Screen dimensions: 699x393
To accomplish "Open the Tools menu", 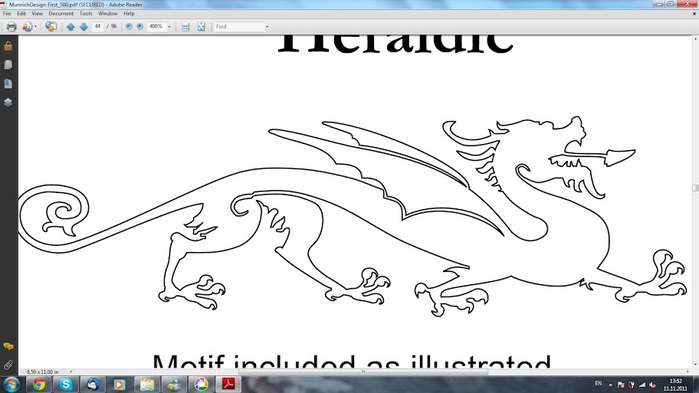I will tap(86, 13).
